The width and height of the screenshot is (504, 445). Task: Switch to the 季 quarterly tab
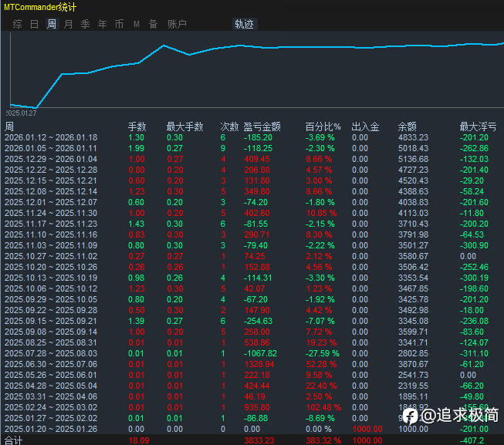(86, 24)
